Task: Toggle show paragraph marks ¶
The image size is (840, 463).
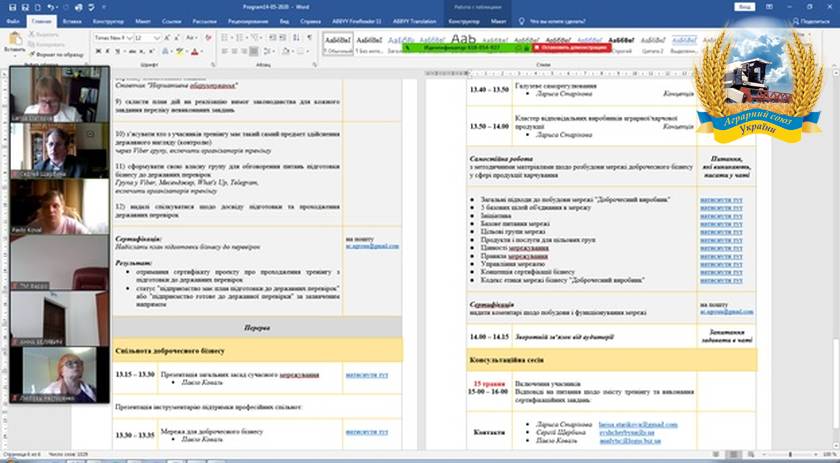Action: 310,38
